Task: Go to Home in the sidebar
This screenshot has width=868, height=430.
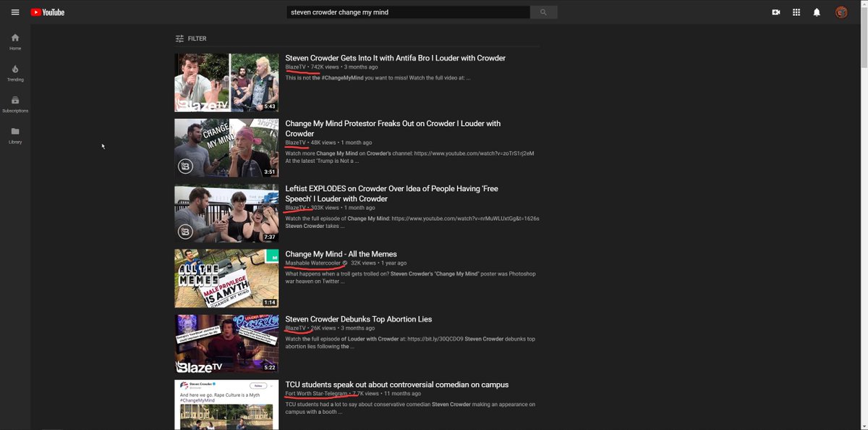Action: tap(15, 42)
